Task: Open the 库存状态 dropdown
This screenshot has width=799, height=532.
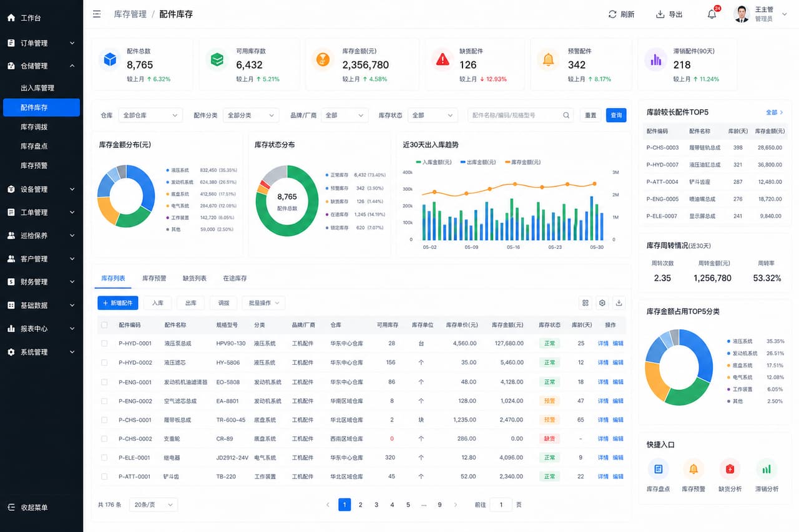Action: 433,115
